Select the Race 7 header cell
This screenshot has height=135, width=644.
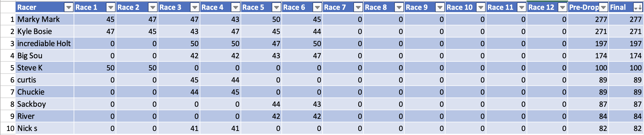338,7
